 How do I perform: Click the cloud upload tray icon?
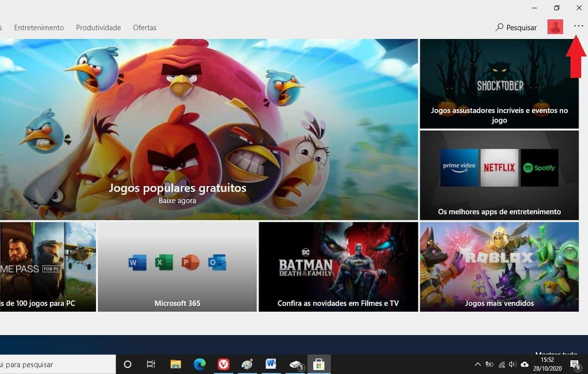coord(525,364)
